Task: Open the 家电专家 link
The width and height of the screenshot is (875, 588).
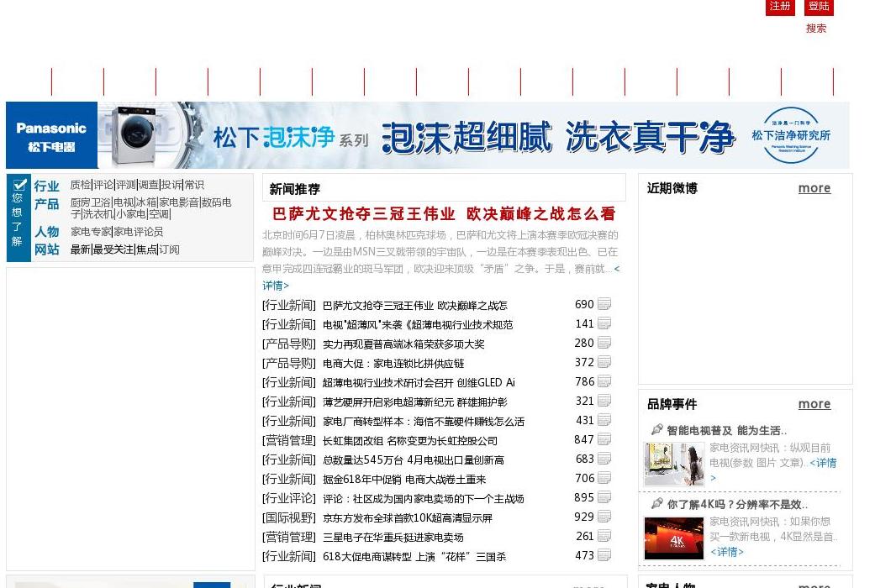Action: click(91, 232)
